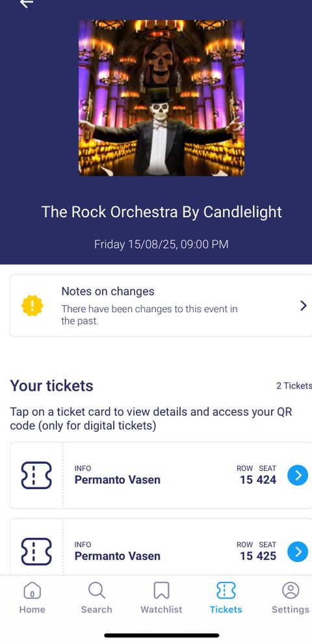Image resolution: width=312 pixels, height=644 pixels.
Task: Open Permanto Vasen ticket row 15 seat 424
Action: coord(161,476)
